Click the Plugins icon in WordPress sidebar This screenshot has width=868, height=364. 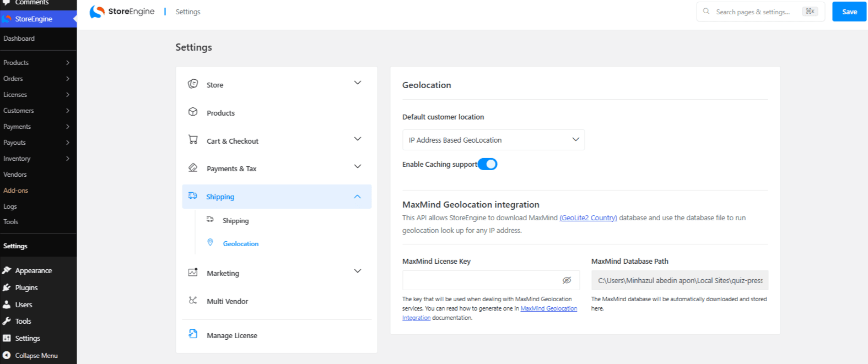(x=7, y=287)
